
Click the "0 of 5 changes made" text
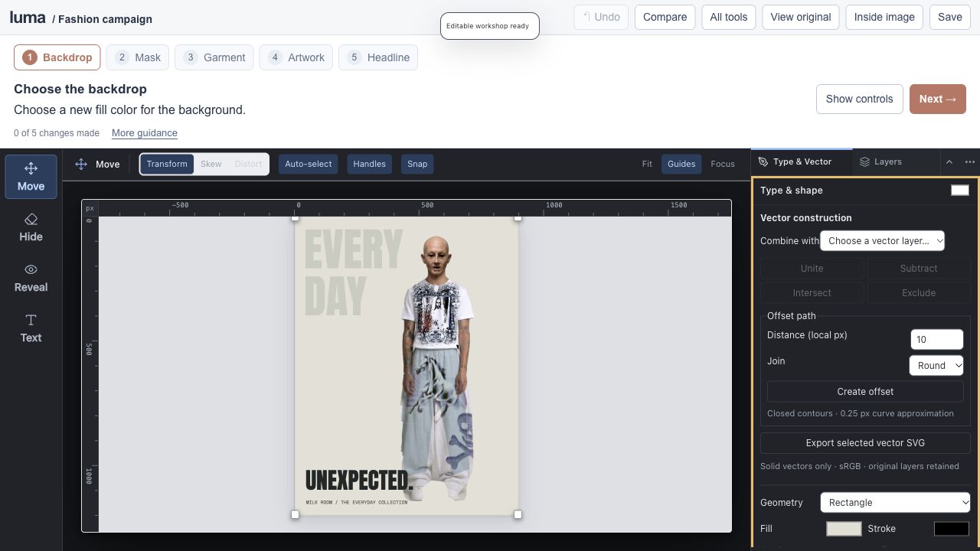coord(57,133)
